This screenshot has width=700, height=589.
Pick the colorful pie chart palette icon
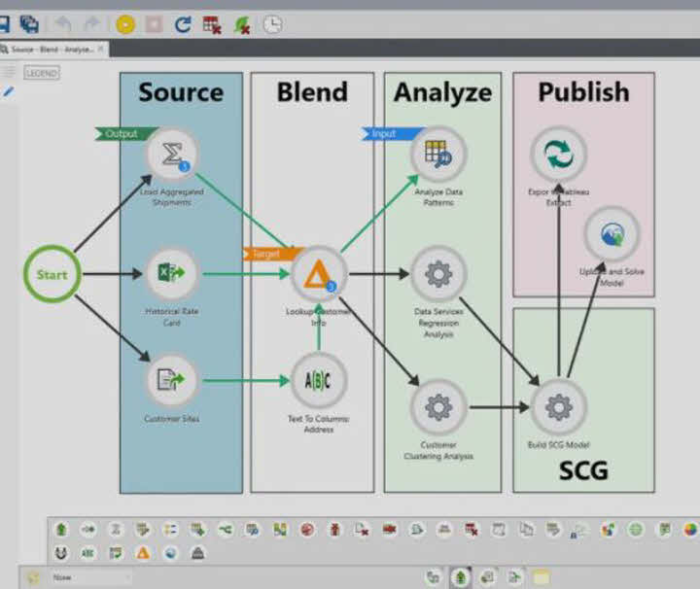690,530
